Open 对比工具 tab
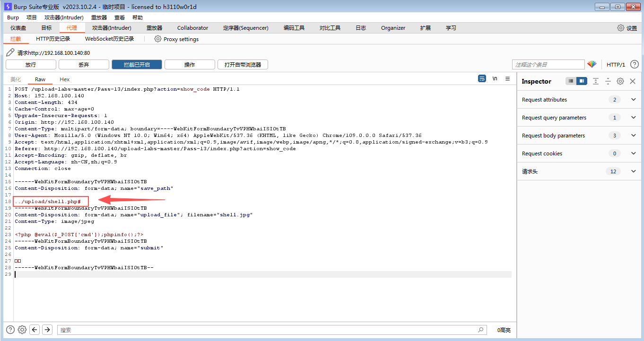 tap(330, 28)
